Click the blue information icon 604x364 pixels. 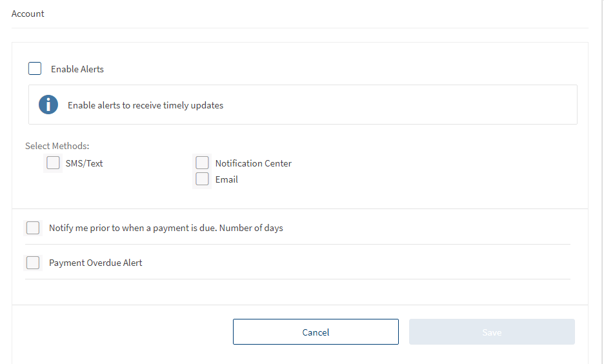tap(48, 105)
